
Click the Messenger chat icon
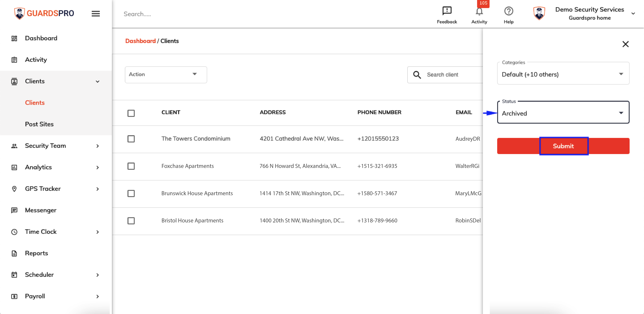click(x=14, y=210)
